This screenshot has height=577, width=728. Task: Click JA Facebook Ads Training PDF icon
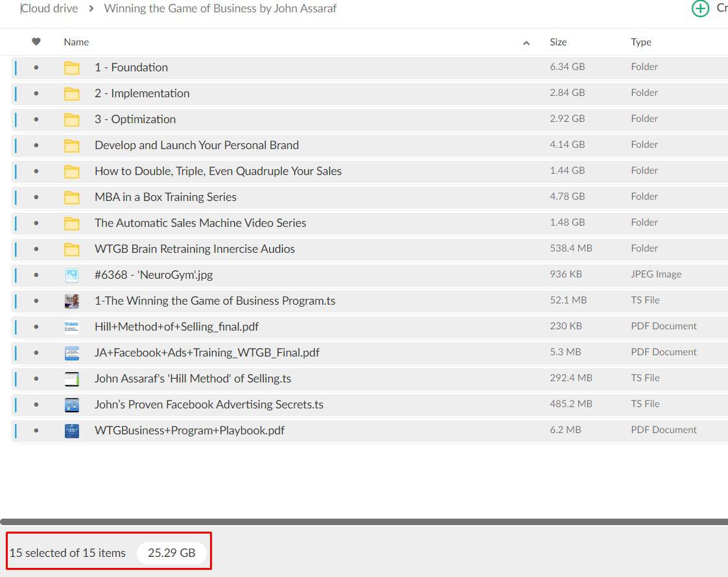[x=71, y=353]
